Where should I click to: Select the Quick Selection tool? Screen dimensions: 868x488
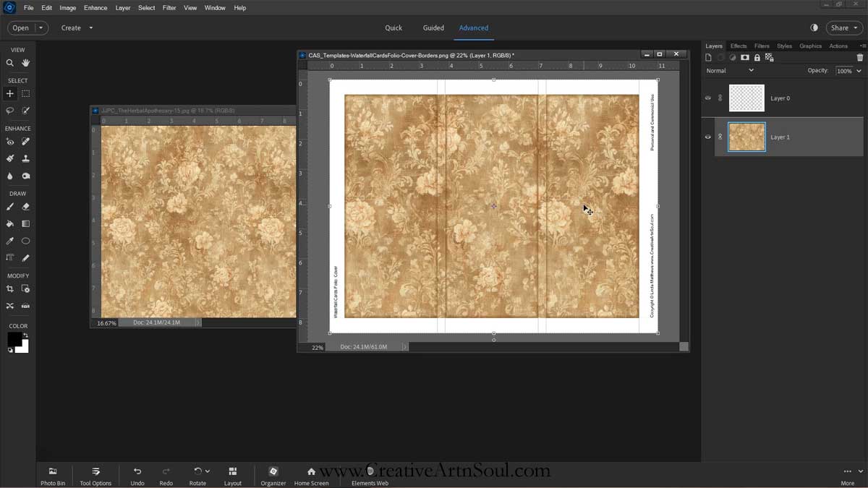26,111
